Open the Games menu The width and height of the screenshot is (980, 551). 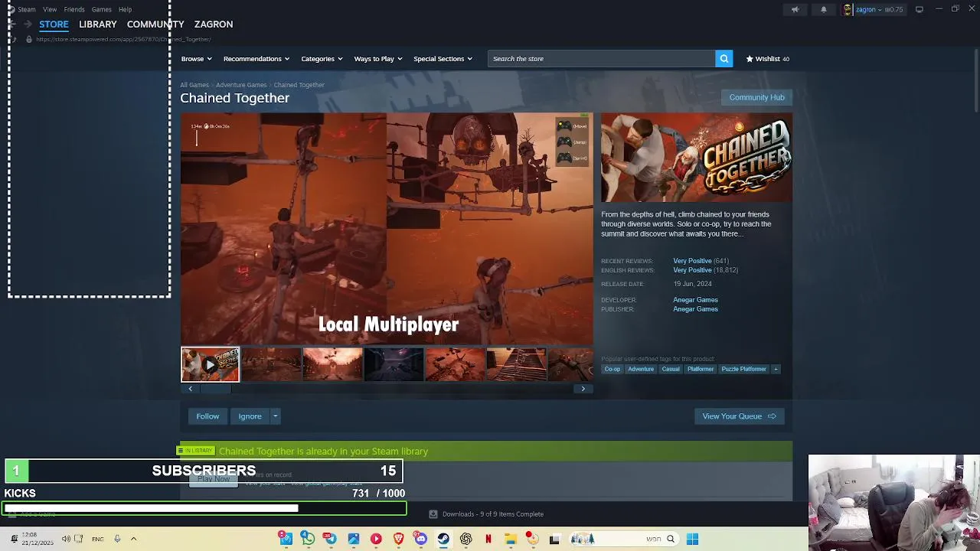point(101,9)
